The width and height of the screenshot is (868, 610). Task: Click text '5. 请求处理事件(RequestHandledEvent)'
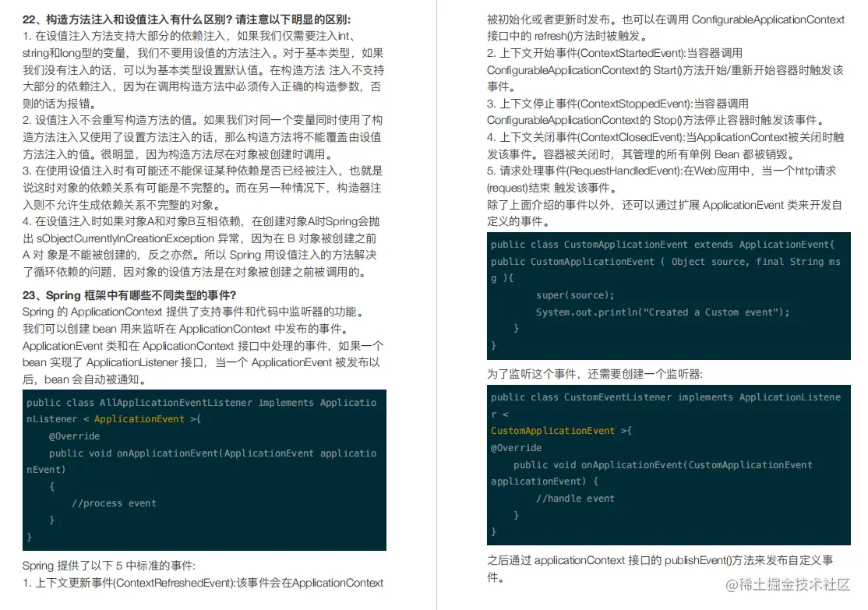(584, 171)
